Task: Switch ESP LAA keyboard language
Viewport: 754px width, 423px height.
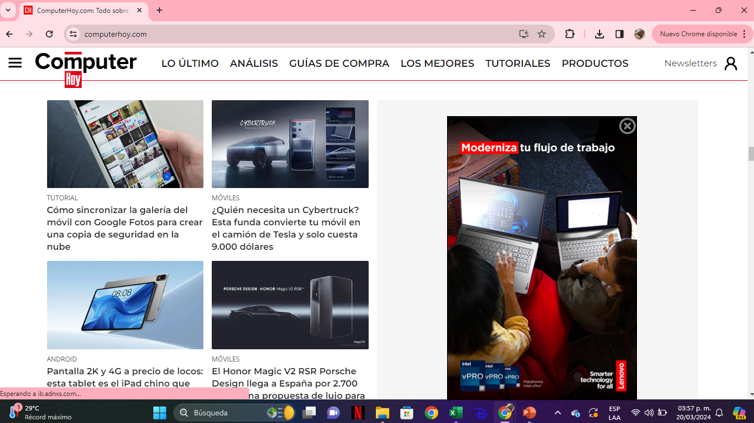Action: click(614, 413)
